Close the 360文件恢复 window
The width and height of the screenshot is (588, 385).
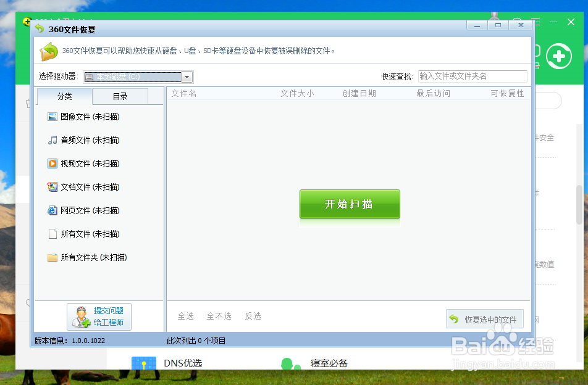click(x=521, y=25)
